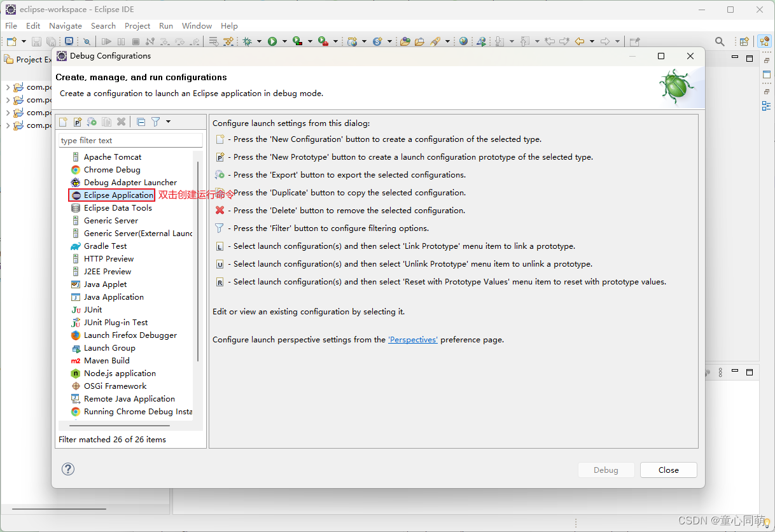Screen dimensions: 775x532
Task: Click the Debug bug icon in main toolbar
Action: 247,41
